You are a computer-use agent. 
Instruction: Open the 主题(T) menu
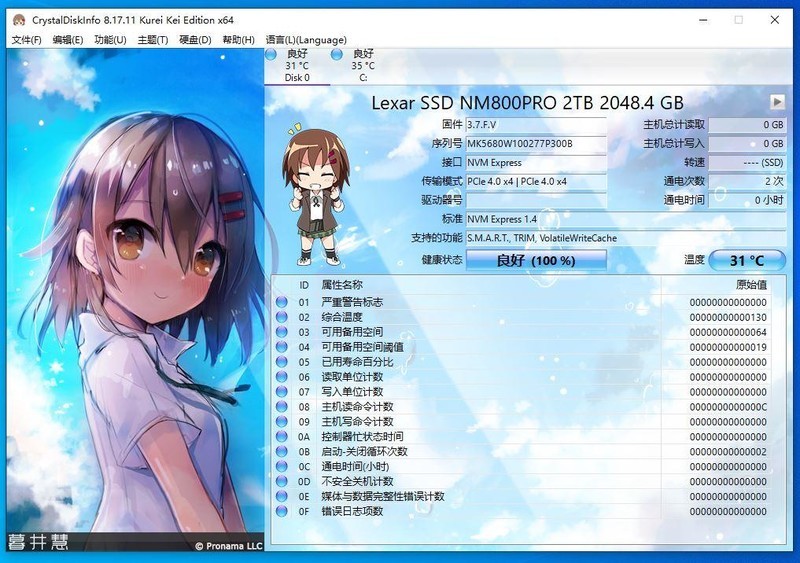tap(153, 40)
